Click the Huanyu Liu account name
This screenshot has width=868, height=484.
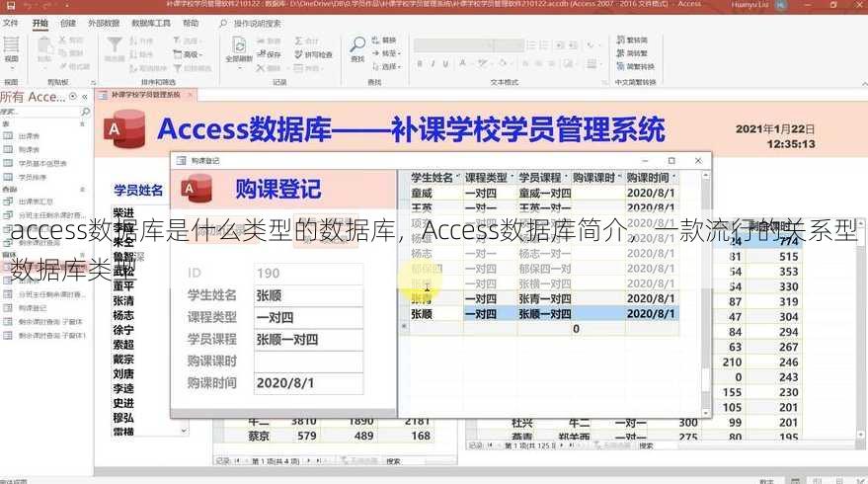pos(751,4)
